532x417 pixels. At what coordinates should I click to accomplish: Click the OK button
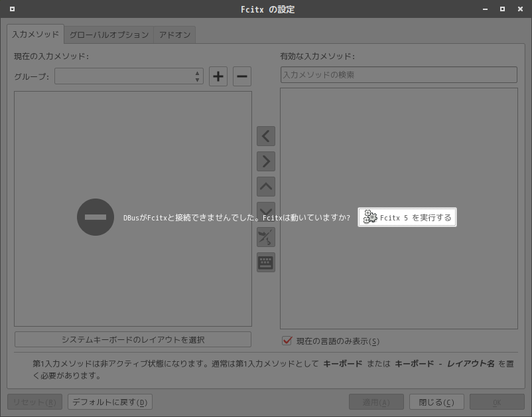click(x=497, y=402)
